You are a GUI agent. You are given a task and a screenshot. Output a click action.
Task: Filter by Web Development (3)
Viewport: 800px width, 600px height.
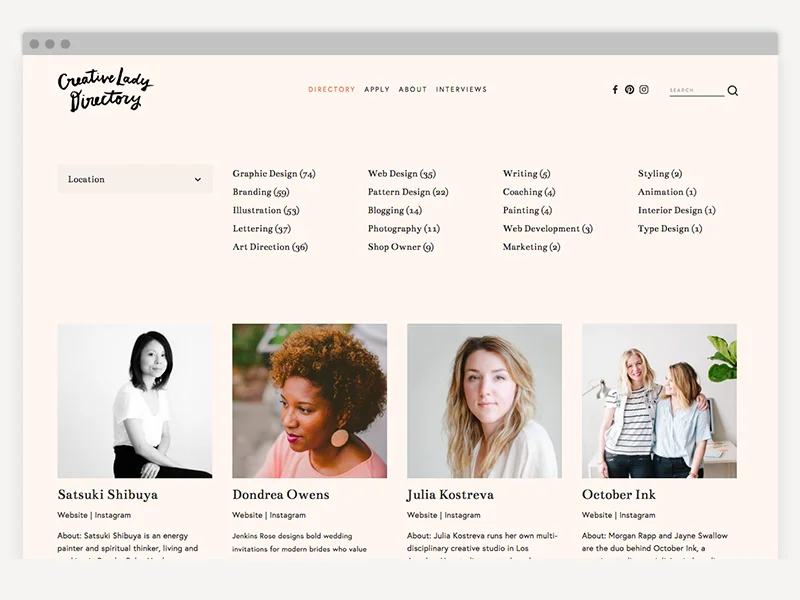pyautogui.click(x=548, y=229)
